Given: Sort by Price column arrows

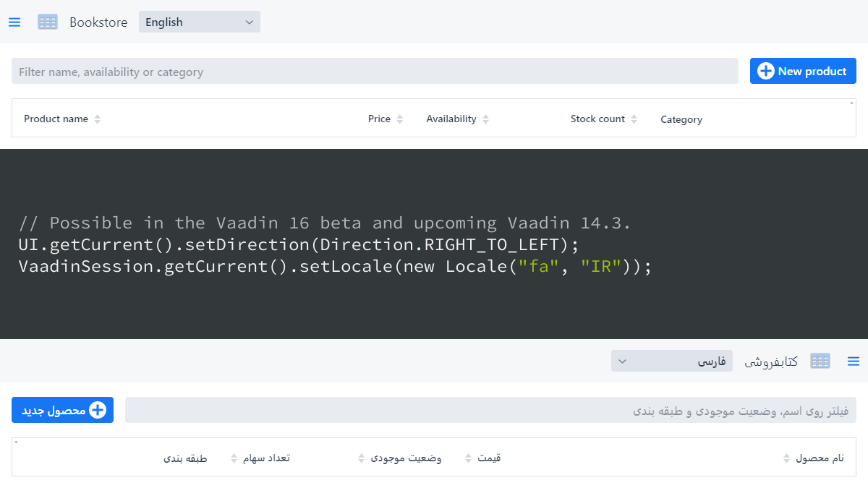Looking at the screenshot, I should 400,119.
